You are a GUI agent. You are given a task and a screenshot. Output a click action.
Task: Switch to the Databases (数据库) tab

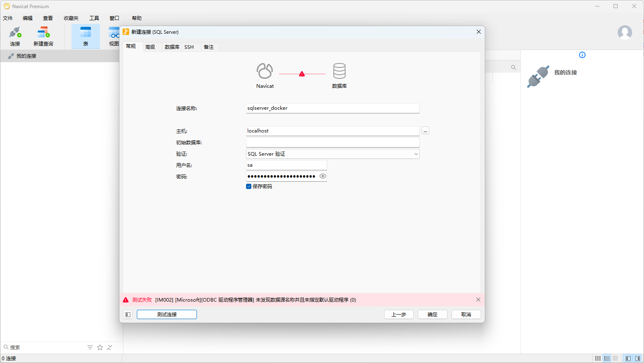click(172, 47)
